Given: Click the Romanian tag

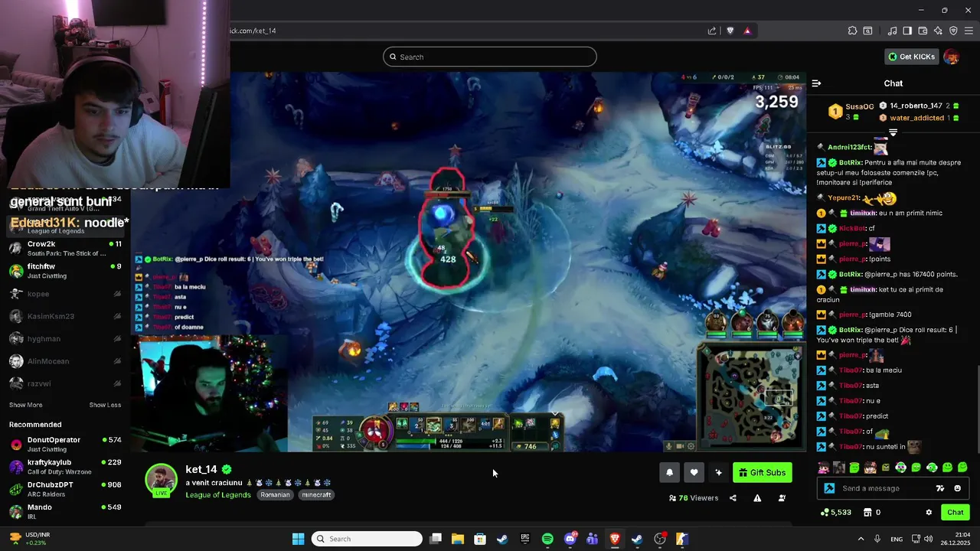Looking at the screenshot, I should (275, 495).
